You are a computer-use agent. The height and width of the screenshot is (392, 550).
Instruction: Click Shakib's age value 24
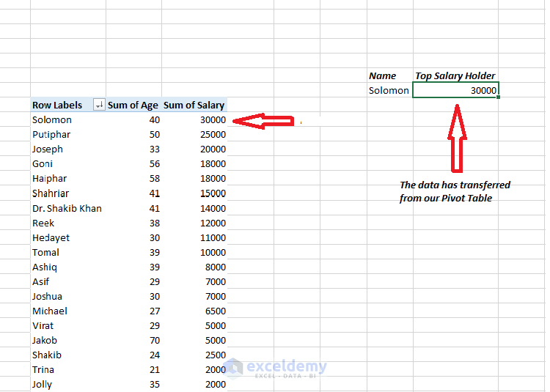(154, 355)
